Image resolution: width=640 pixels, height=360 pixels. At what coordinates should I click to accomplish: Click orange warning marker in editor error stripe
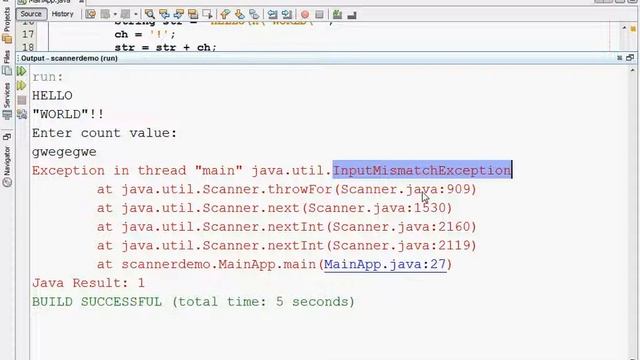(633, 29)
